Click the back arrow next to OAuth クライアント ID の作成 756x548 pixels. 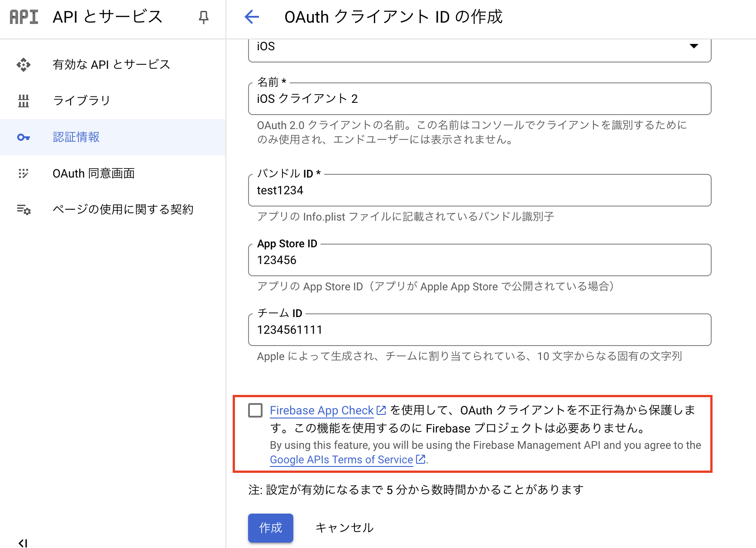point(252,17)
